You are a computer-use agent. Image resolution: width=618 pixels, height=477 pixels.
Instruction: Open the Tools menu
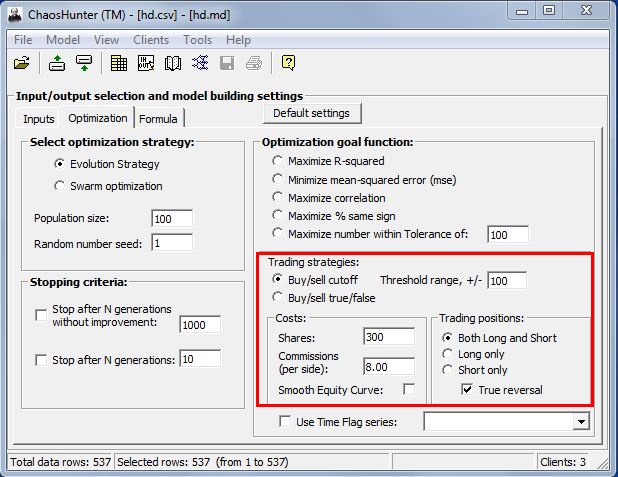point(197,40)
